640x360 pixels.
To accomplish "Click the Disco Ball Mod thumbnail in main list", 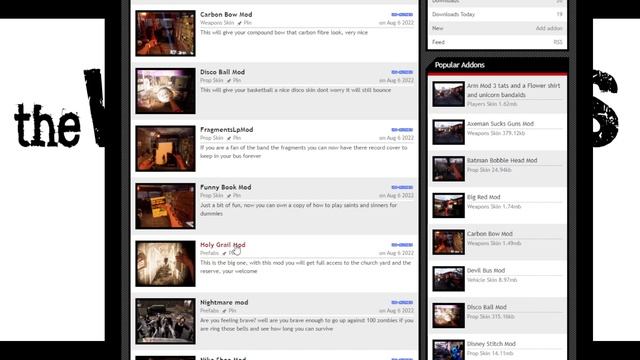I will (165, 91).
